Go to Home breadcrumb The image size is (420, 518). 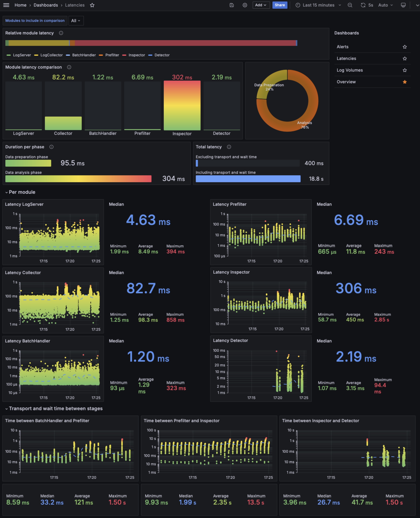coord(20,5)
